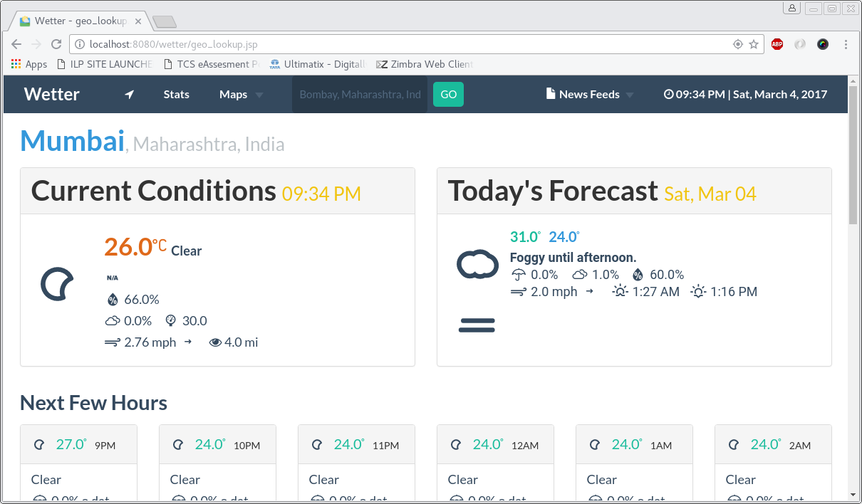Switch to the Wetter geo_lookup browser tab

click(x=78, y=21)
